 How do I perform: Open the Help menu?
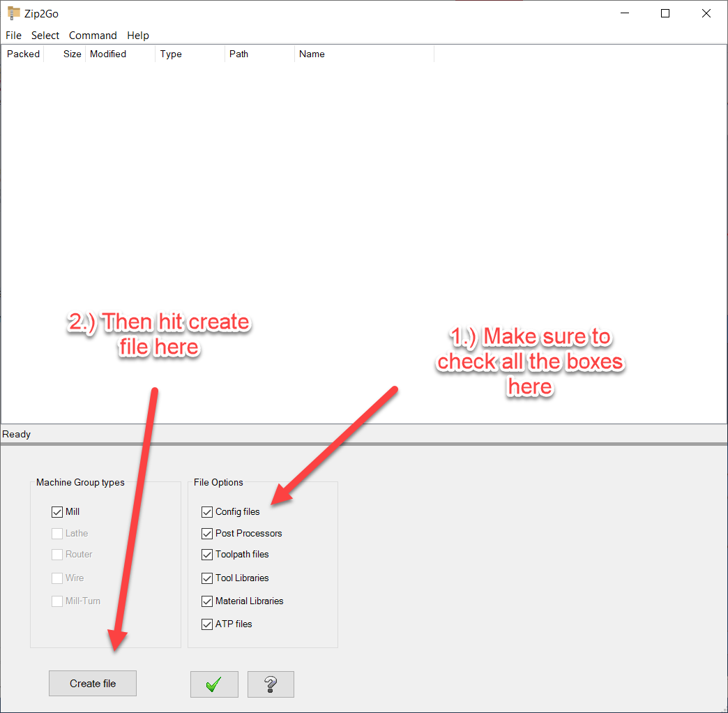pyautogui.click(x=138, y=36)
